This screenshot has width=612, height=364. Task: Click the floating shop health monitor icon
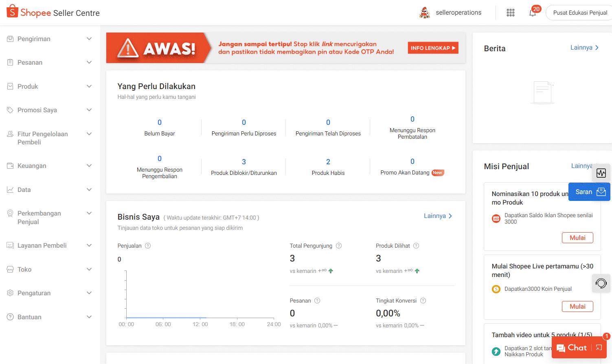601,173
